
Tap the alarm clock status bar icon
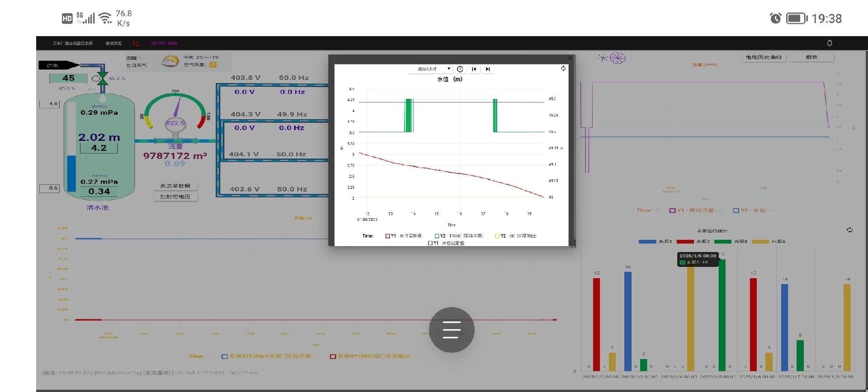coord(775,18)
